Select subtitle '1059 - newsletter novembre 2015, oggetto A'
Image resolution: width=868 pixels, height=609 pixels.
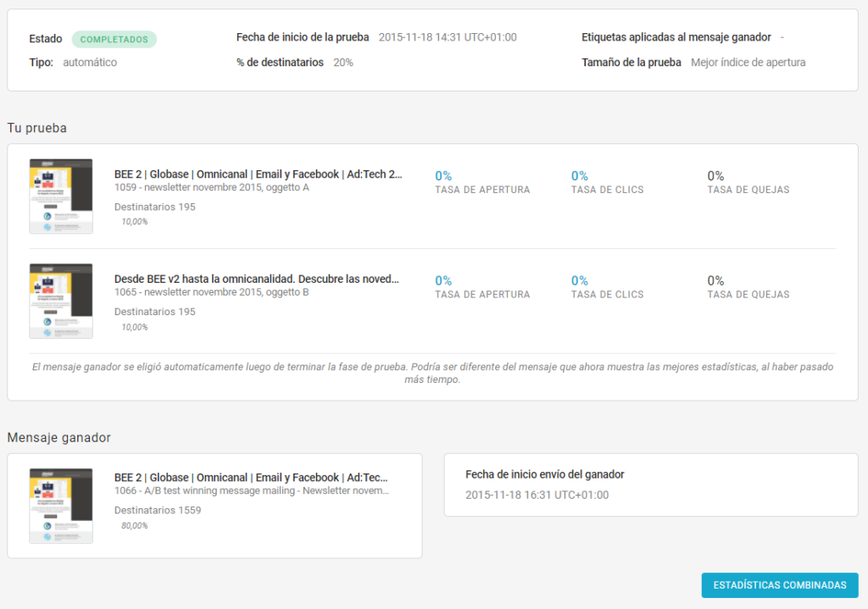[211, 188]
